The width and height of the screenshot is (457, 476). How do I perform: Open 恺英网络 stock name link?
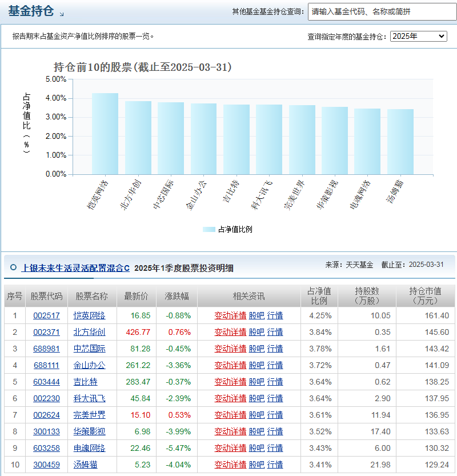[89, 315]
